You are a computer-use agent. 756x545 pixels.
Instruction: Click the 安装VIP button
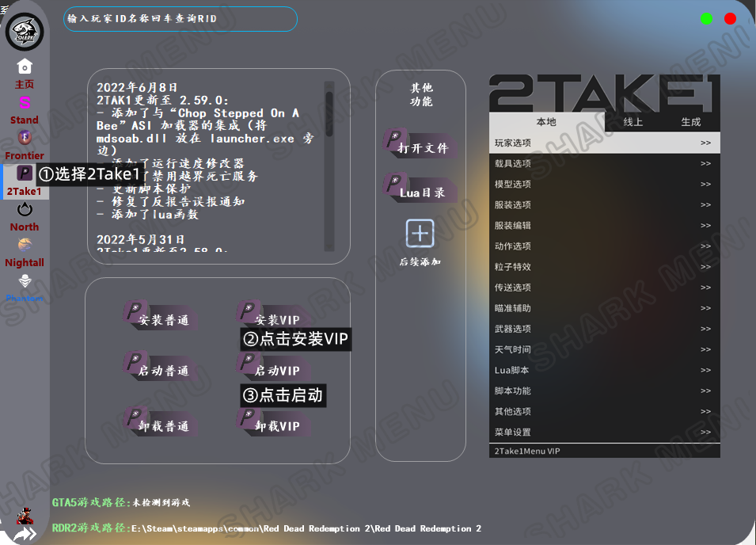point(274,317)
